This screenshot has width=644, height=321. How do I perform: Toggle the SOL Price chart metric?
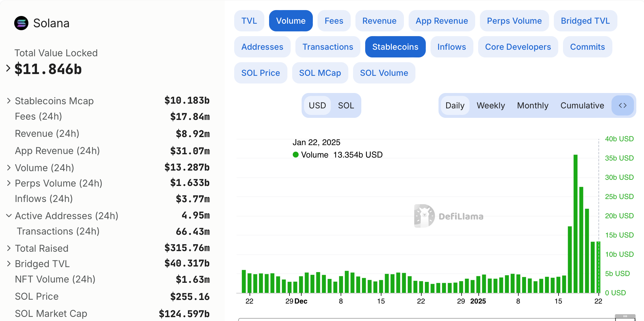260,73
